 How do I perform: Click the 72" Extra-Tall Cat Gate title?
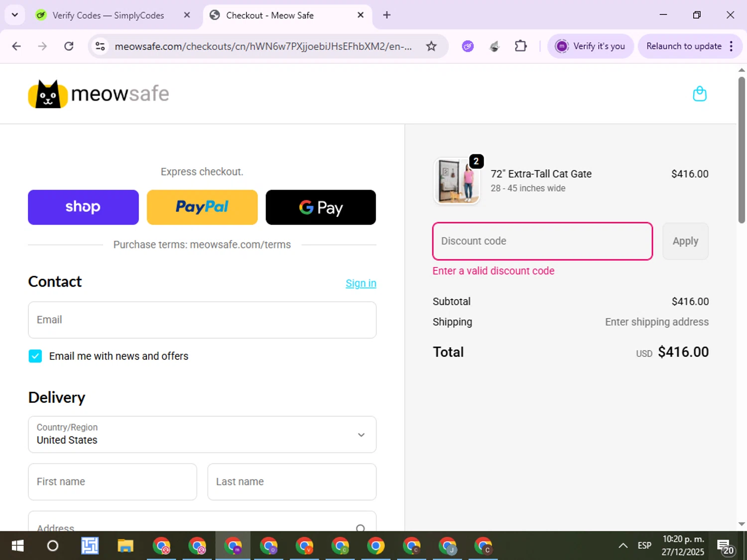[x=541, y=174]
